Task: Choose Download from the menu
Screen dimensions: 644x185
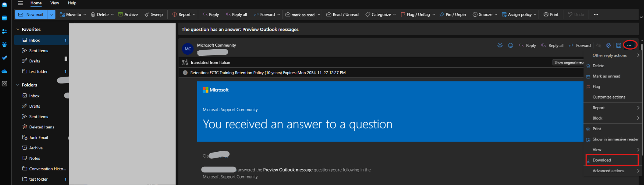Action: coord(612,160)
